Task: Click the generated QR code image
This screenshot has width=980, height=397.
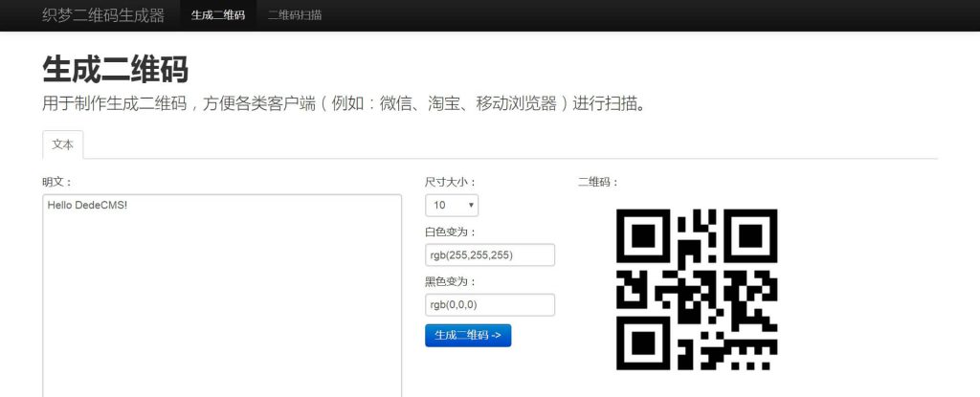Action: (697, 290)
